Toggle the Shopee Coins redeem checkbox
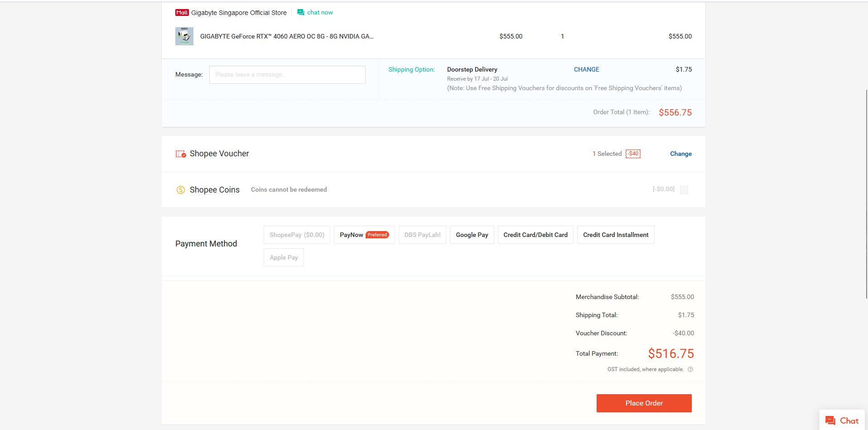 tap(684, 189)
